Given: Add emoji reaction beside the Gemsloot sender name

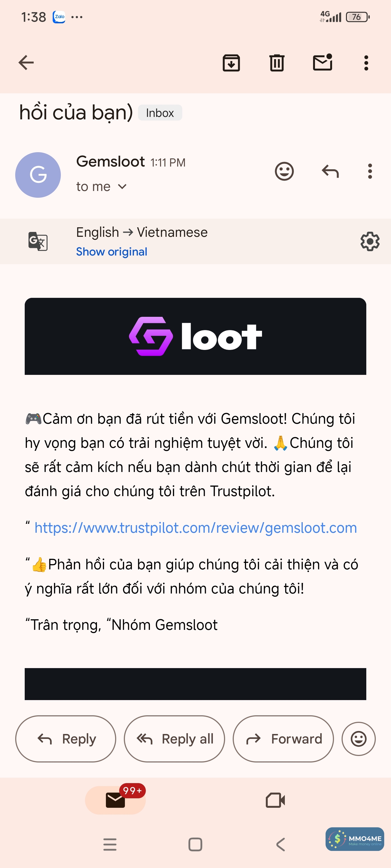Looking at the screenshot, I should [x=284, y=171].
